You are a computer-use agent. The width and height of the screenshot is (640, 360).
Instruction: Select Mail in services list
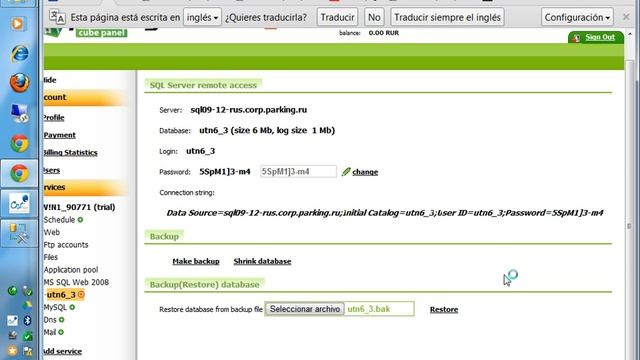click(x=50, y=332)
